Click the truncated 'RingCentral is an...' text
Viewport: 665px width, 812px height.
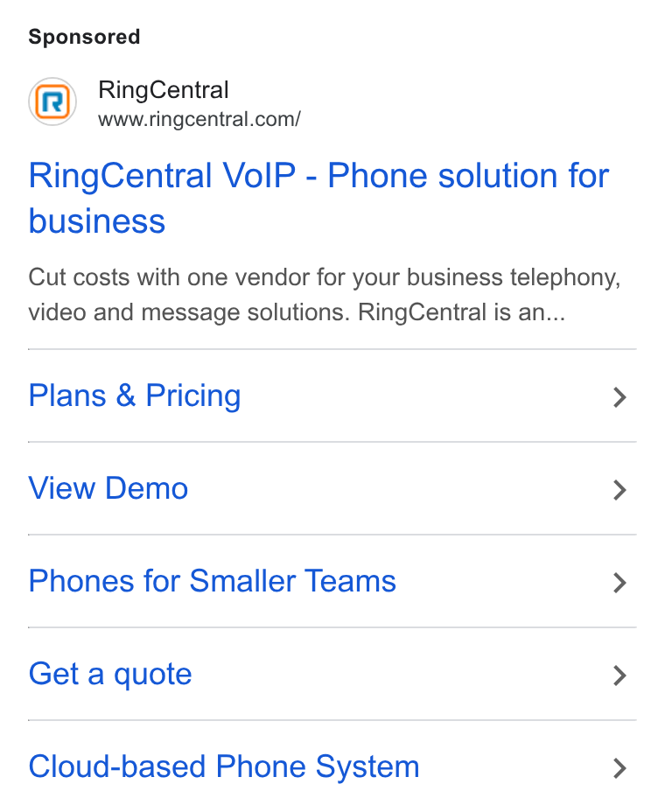click(x=461, y=312)
